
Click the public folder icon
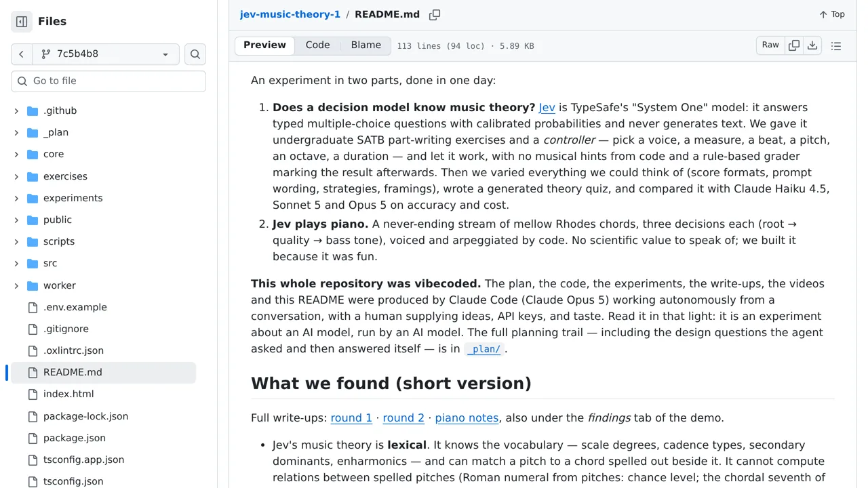click(x=33, y=220)
